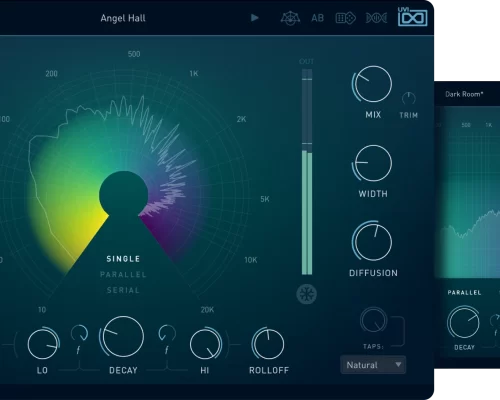Click the LO knob
Image resolution: width=500 pixels, height=400 pixels.
coord(43,344)
